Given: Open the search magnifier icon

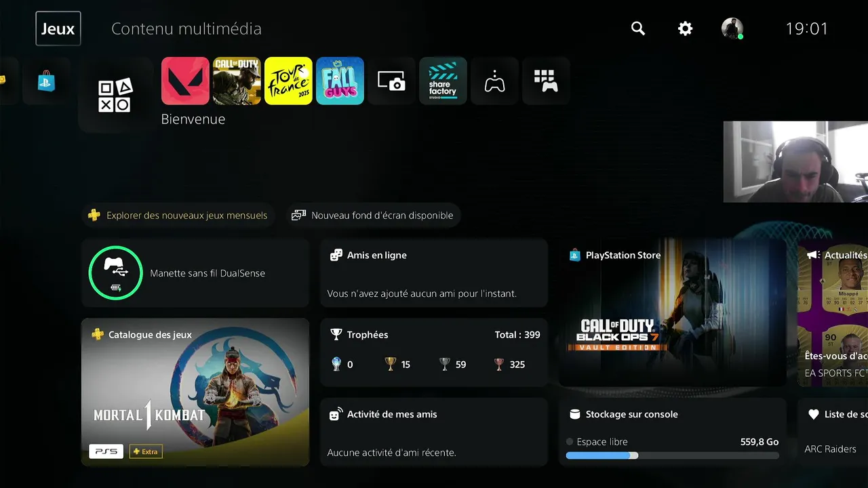Looking at the screenshot, I should point(638,28).
